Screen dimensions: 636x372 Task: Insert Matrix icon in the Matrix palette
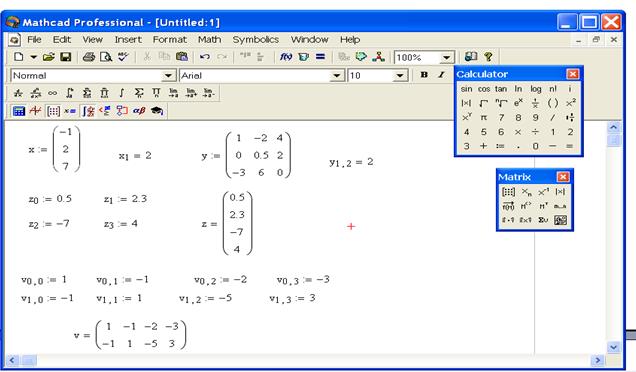coord(508,192)
